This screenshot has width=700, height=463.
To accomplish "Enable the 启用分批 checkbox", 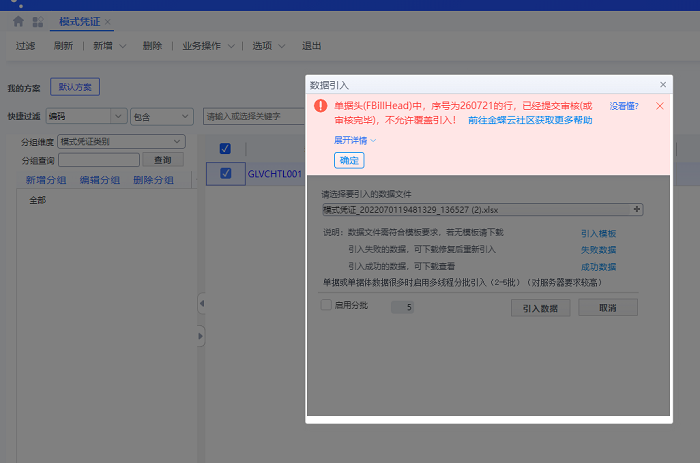I will (326, 305).
